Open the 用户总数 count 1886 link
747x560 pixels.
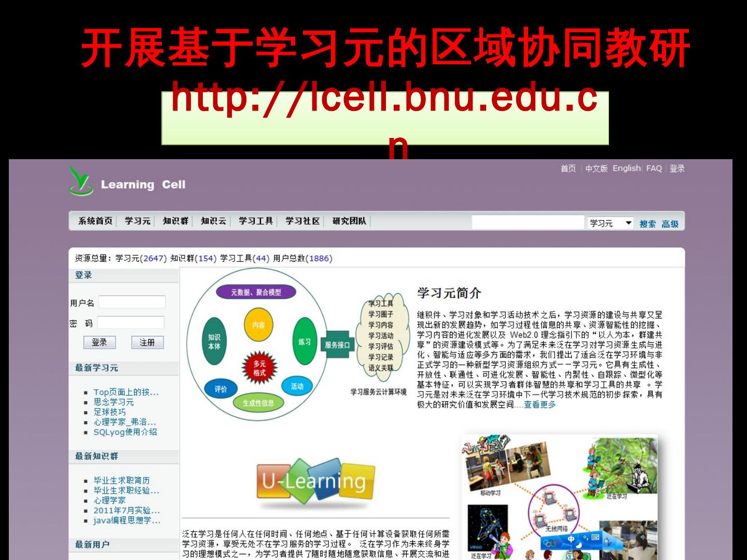point(319,258)
